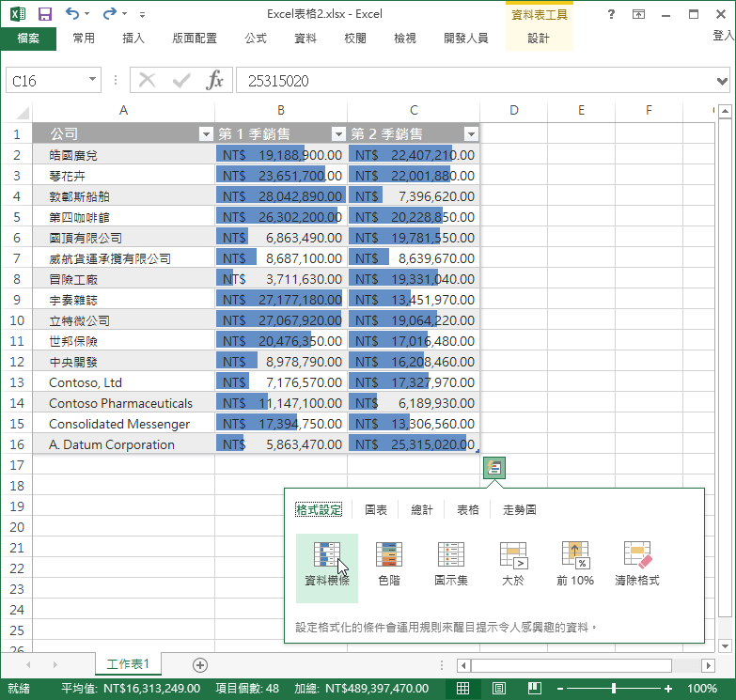Open the 檔案 (File) tab

[x=28, y=39]
